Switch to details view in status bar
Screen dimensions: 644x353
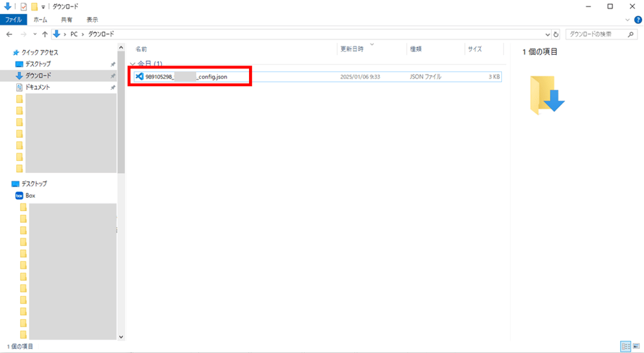coord(625,346)
